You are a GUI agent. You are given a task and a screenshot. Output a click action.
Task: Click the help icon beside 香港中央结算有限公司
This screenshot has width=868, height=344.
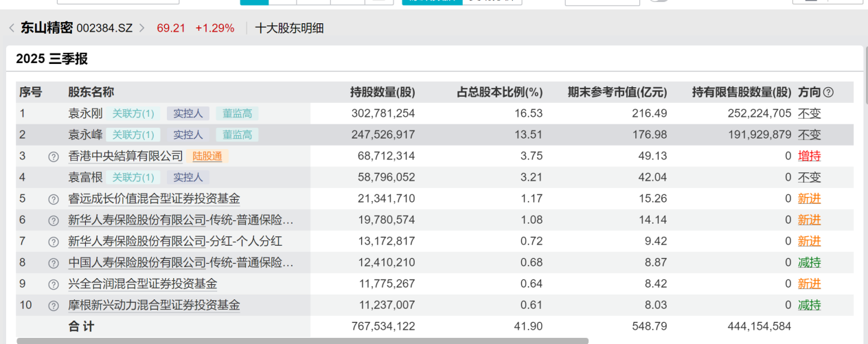tap(54, 157)
